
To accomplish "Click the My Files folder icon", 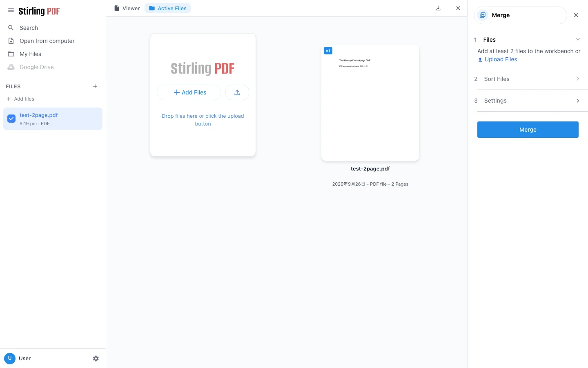I will tap(11, 54).
